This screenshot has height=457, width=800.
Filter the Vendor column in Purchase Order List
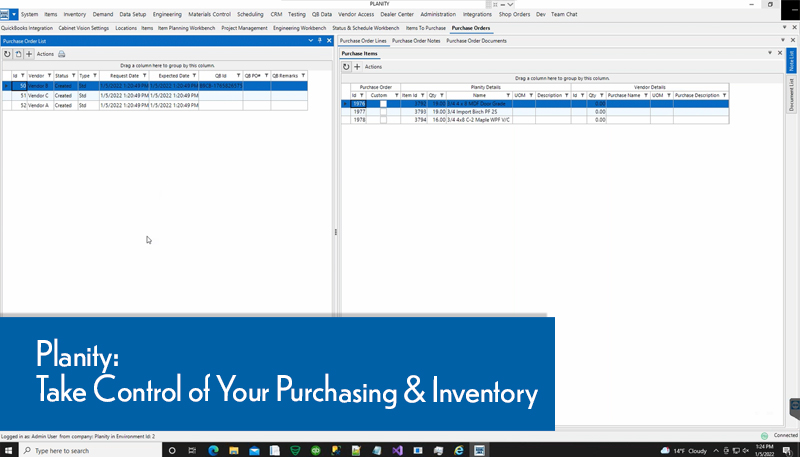pyautogui.click(x=49, y=75)
